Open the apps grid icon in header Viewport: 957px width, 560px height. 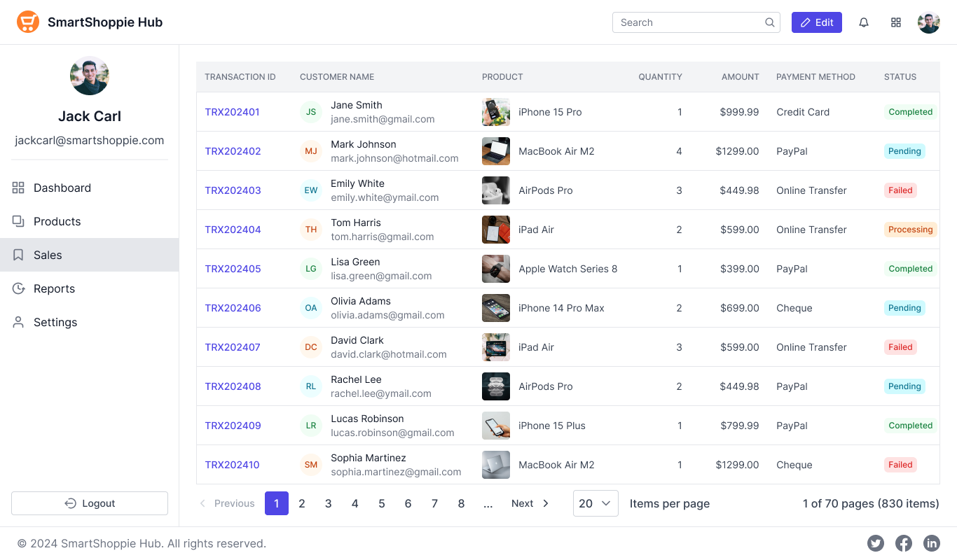pos(896,22)
